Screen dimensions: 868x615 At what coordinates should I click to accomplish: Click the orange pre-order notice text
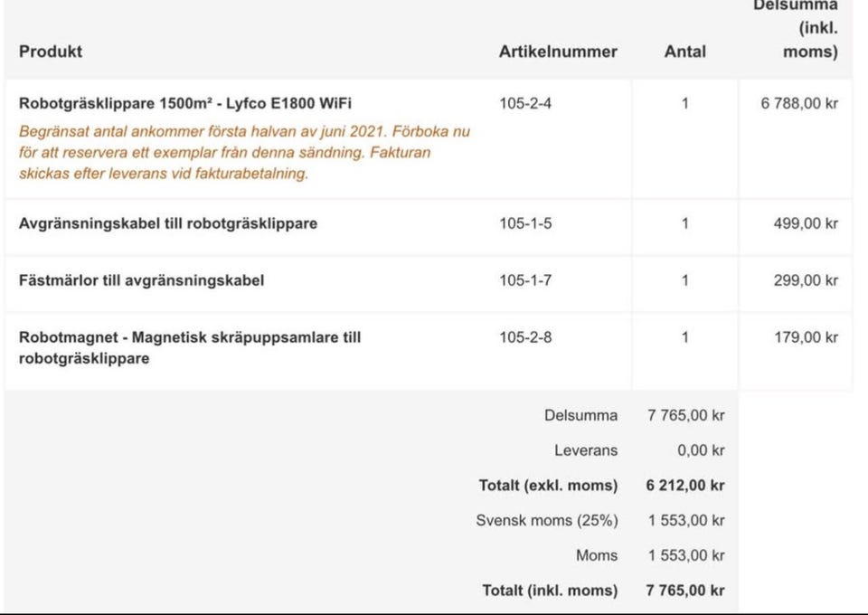click(244, 153)
